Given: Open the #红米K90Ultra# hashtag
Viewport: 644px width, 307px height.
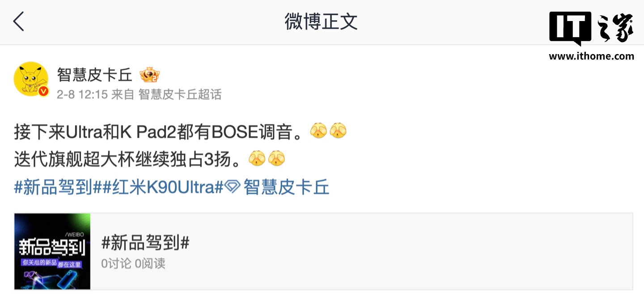Looking at the screenshot, I should tap(163, 187).
